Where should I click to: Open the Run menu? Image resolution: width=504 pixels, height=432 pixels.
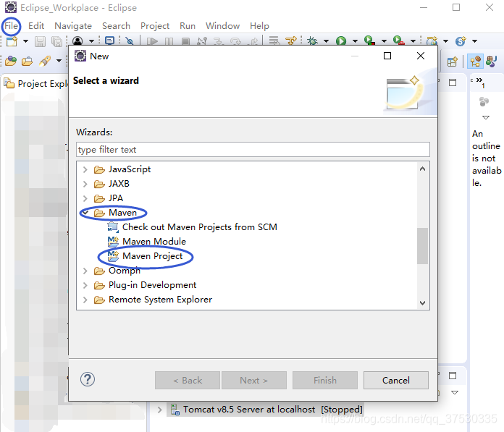pyautogui.click(x=188, y=26)
